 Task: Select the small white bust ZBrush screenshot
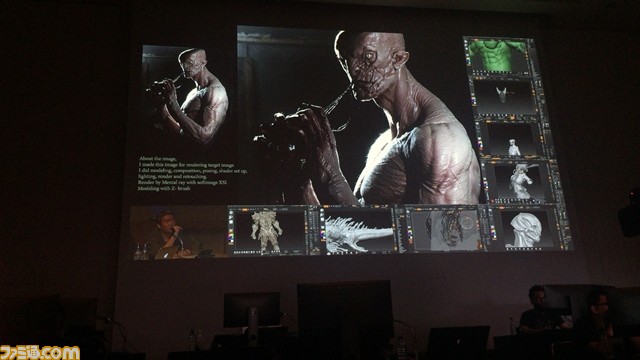pos(511,140)
